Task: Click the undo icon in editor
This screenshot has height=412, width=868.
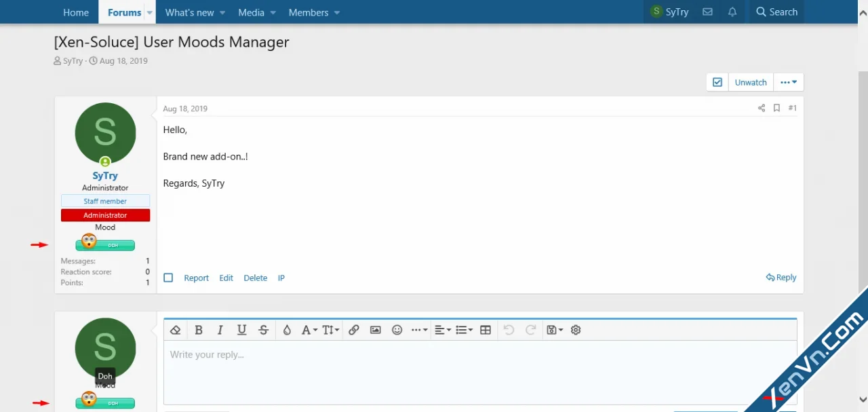Action: (509, 330)
